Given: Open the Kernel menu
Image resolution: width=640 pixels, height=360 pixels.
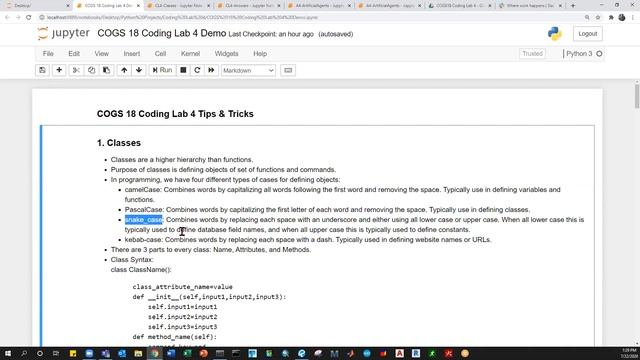Looking at the screenshot, I should point(190,53).
